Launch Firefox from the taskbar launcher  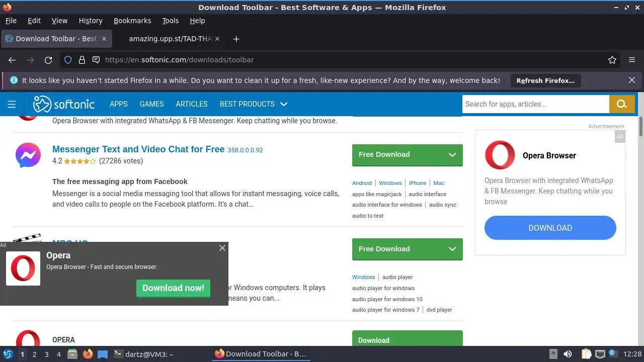click(x=88, y=354)
